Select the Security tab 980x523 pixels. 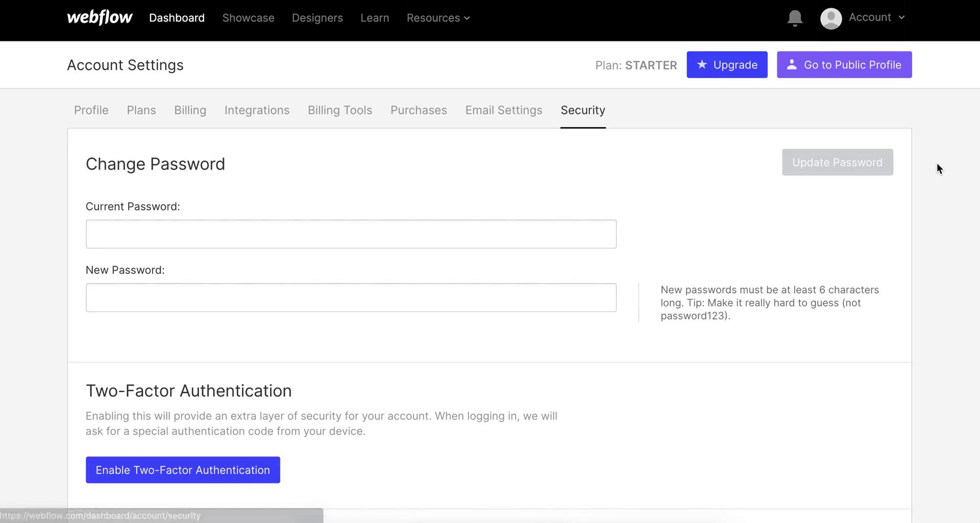tap(582, 110)
